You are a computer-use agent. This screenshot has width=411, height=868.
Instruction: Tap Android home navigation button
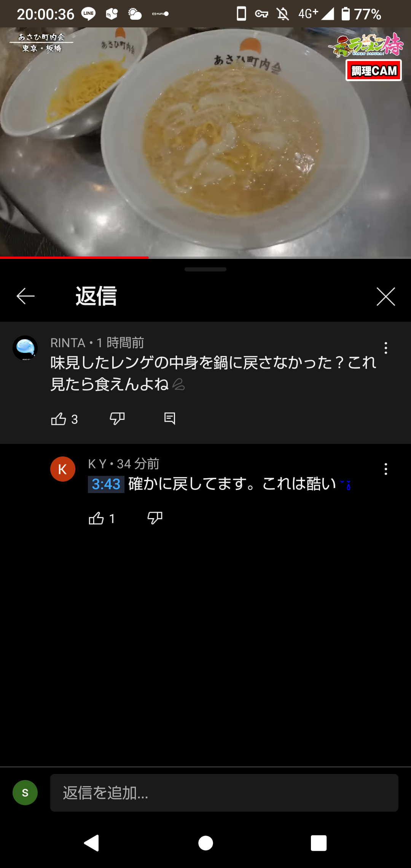click(x=205, y=843)
